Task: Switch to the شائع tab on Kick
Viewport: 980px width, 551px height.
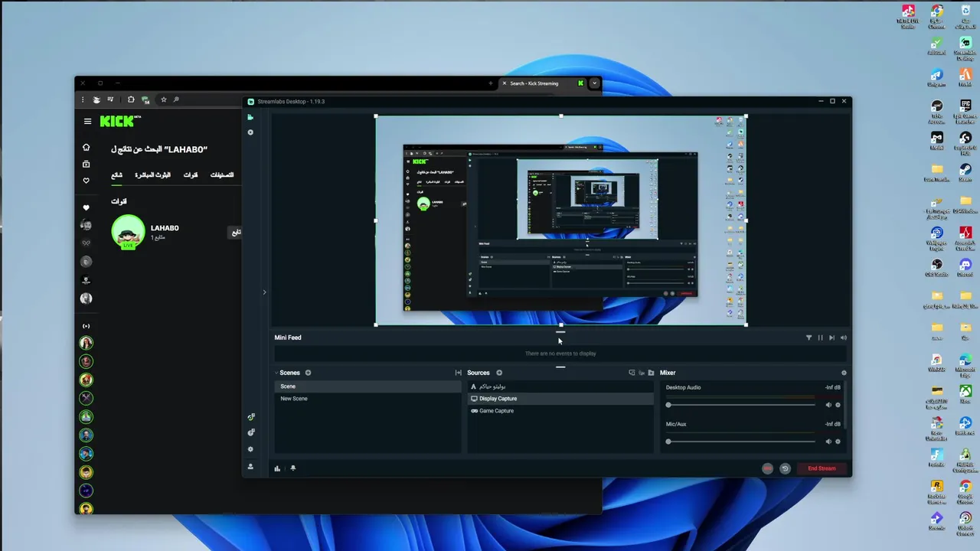Action: pos(116,175)
